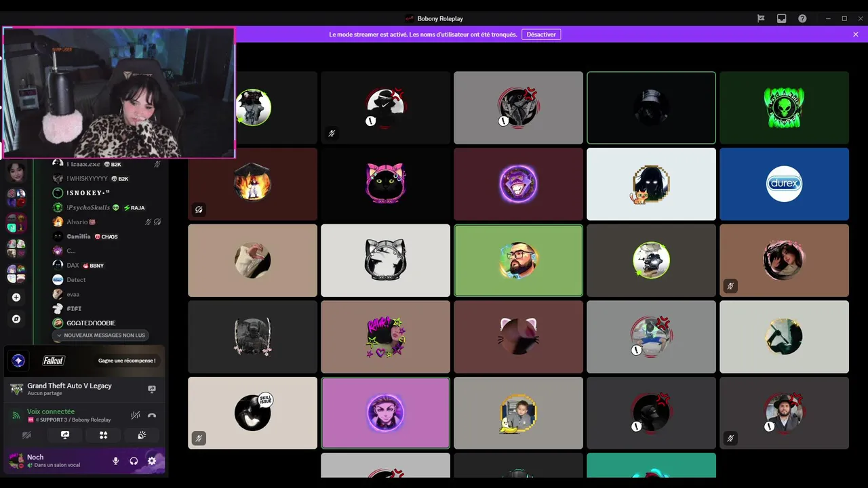Share the GTA V game screen
The image size is (868, 488).
point(152,389)
